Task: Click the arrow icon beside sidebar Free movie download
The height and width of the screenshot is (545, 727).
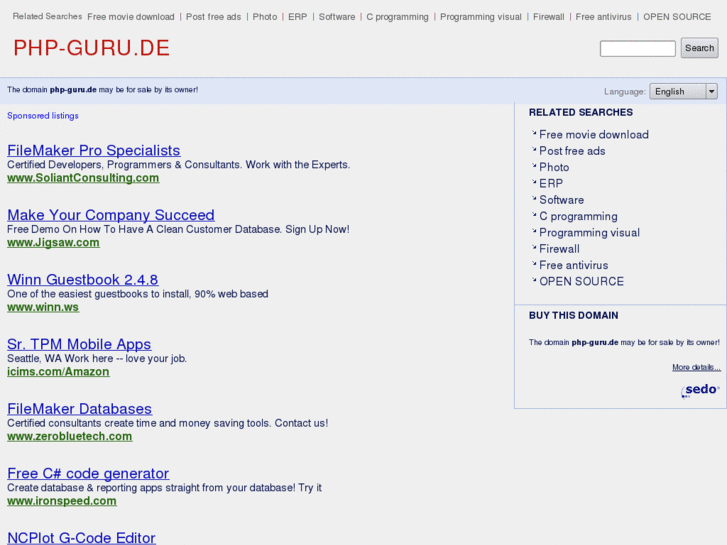Action: coord(534,133)
